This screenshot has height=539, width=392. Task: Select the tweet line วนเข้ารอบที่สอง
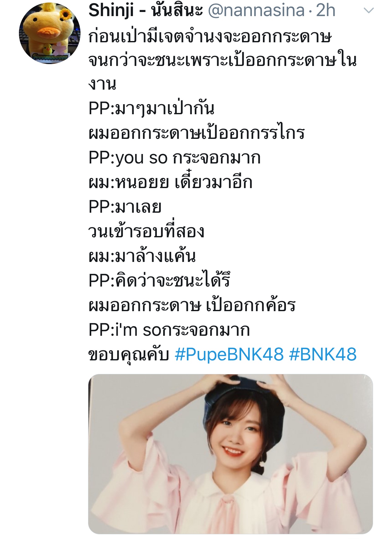(x=146, y=231)
